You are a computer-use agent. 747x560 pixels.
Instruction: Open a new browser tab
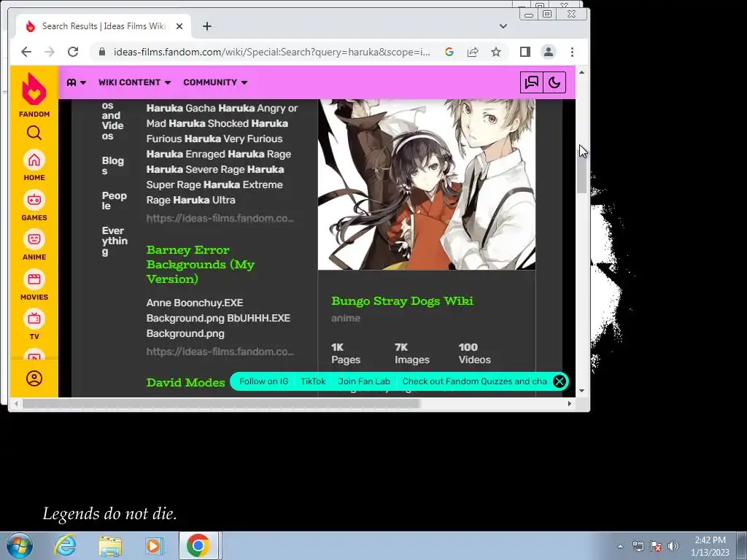206,26
